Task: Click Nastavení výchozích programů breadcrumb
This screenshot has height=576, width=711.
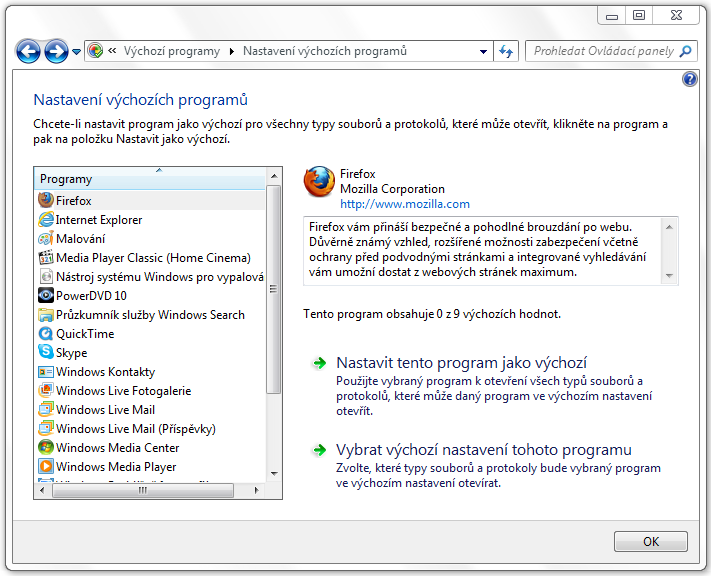Action: point(325,51)
